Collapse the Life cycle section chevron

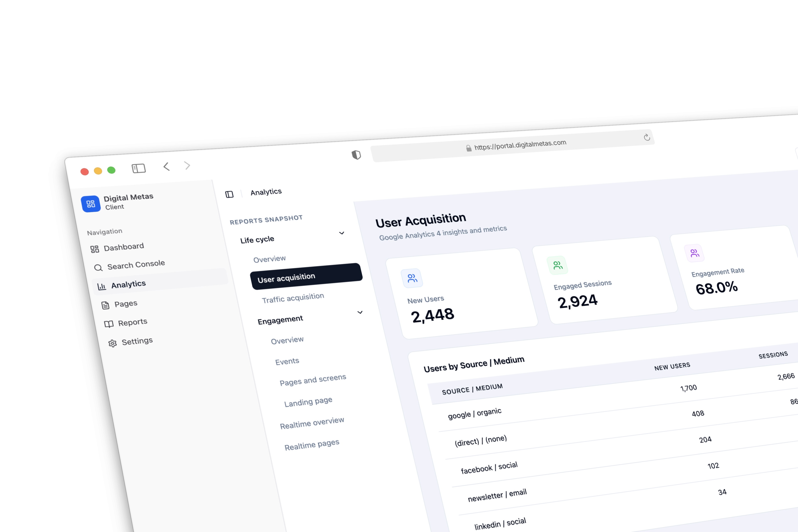(342, 233)
